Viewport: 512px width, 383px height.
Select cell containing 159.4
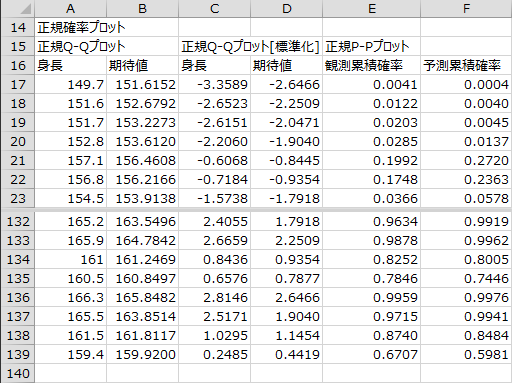click(x=70, y=354)
